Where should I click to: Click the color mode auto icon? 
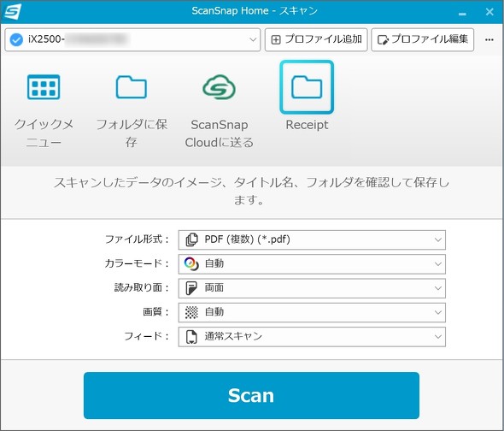pos(191,264)
